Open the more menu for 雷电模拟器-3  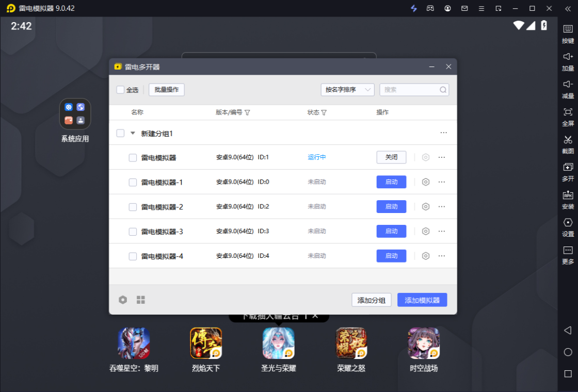click(x=443, y=231)
